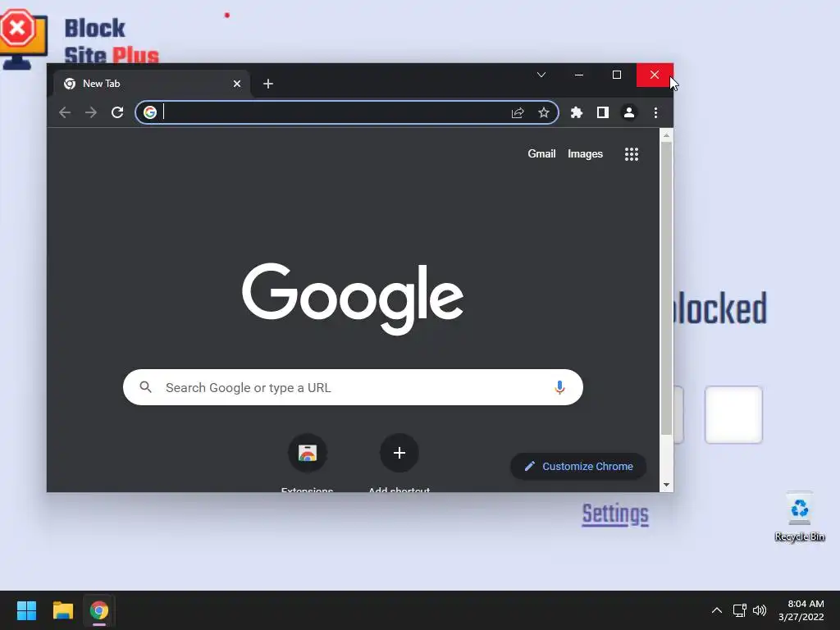Click the Customize Chrome button
840x630 pixels.
pyautogui.click(x=578, y=466)
